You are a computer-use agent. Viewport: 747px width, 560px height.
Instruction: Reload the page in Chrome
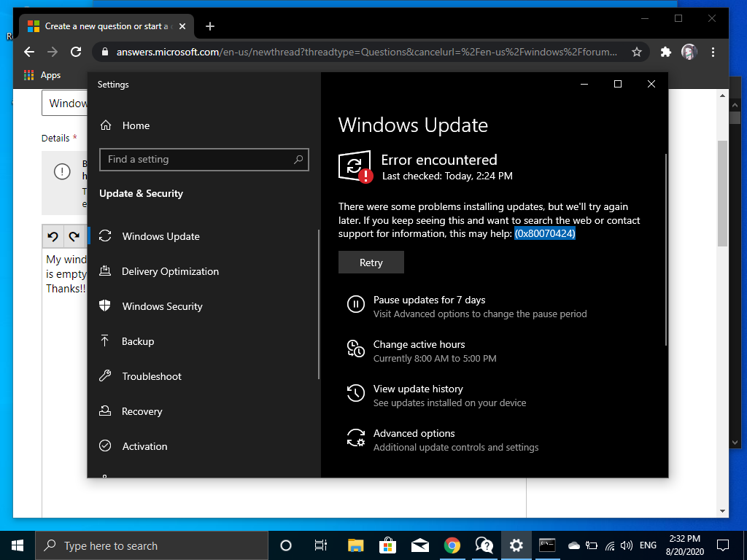(76, 52)
